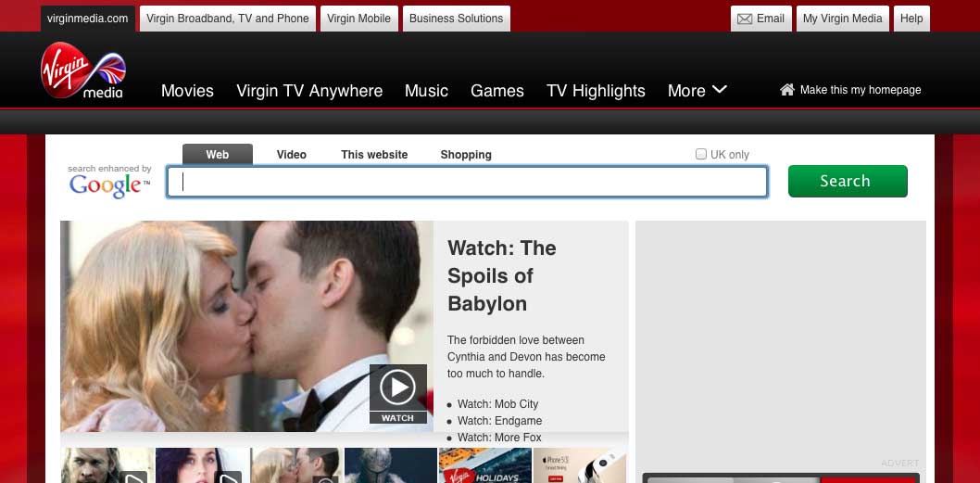Click the main kissing couple feature image
Screen dimensions: 980x483
[x=247, y=326]
